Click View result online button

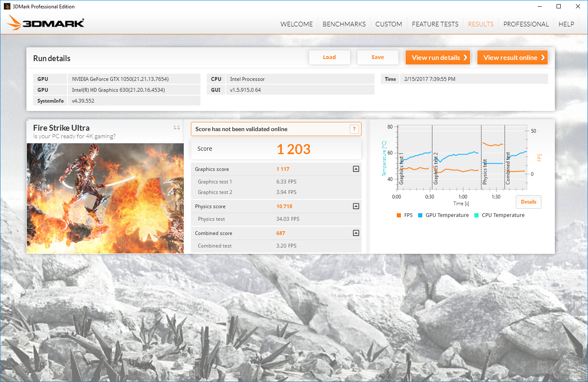(513, 57)
